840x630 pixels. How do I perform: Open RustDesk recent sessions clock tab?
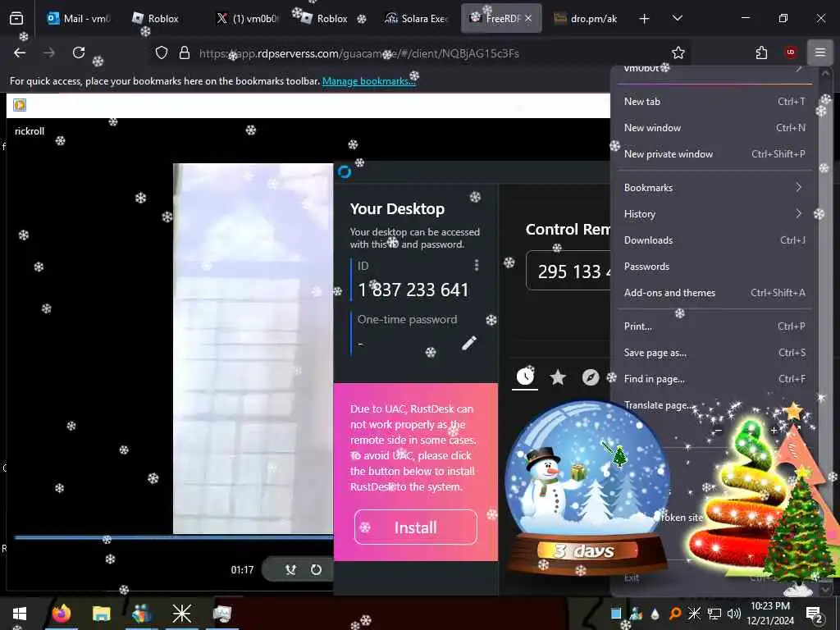click(x=525, y=377)
